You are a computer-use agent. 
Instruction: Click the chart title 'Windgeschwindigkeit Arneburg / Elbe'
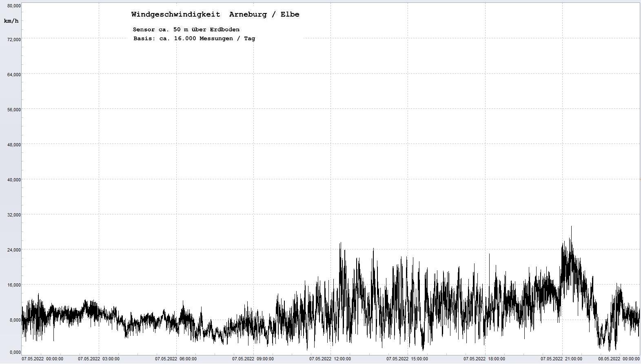coord(215,15)
